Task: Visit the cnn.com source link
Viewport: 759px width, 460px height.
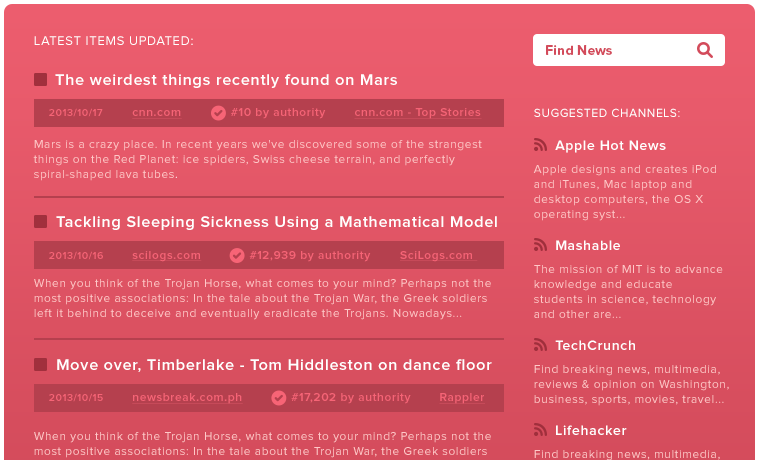Action: click(x=156, y=113)
